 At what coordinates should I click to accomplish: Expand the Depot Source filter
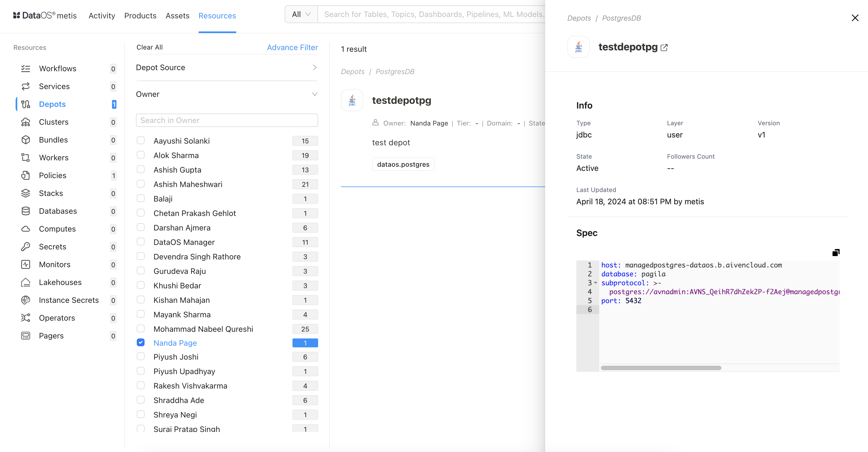(x=227, y=68)
